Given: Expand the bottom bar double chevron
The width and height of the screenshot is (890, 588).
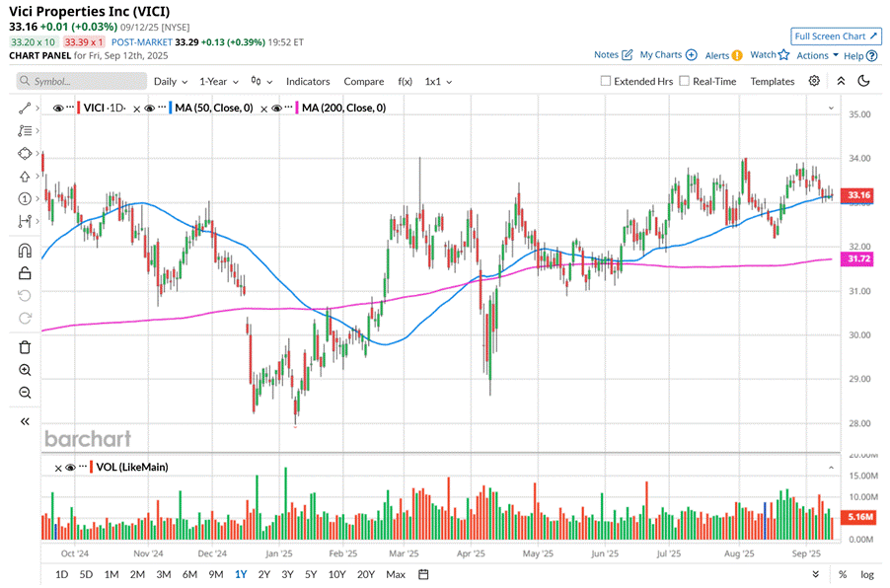Looking at the screenshot, I should pyautogui.click(x=816, y=574).
